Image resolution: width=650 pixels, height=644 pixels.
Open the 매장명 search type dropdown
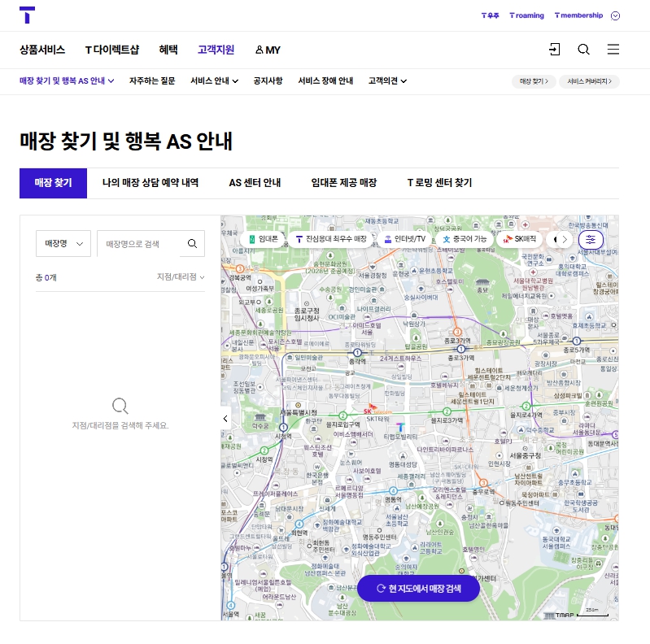coord(63,244)
